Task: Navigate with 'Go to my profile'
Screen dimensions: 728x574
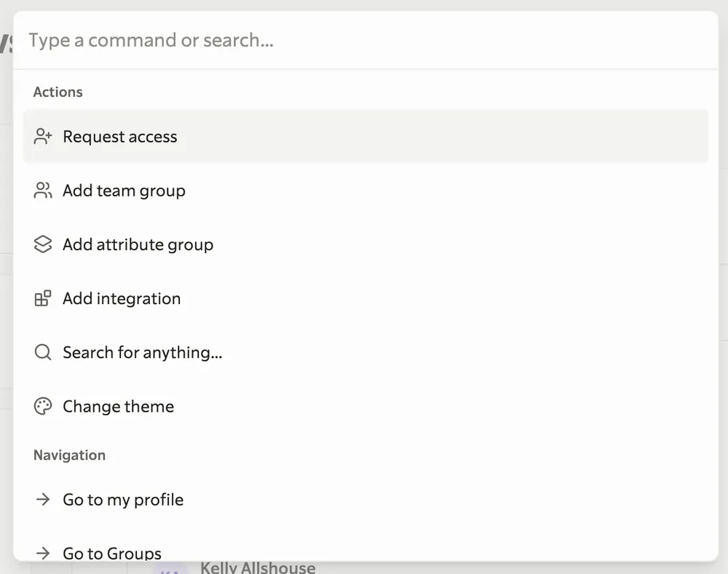Action: pos(123,500)
